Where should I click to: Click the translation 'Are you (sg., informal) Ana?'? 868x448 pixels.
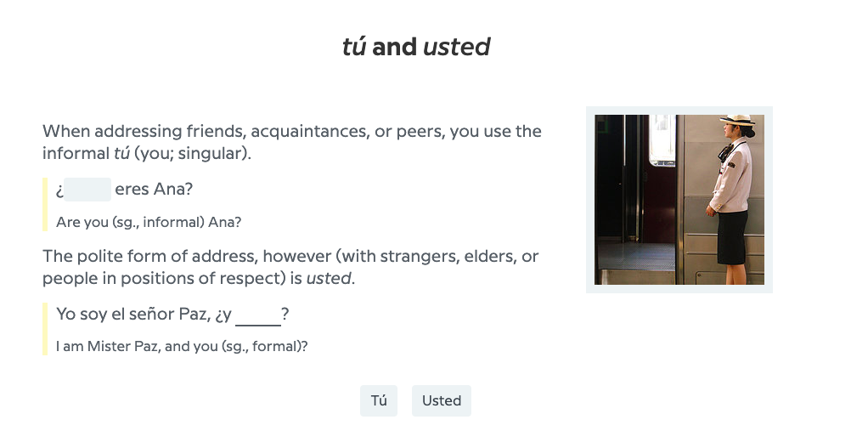pos(149,222)
